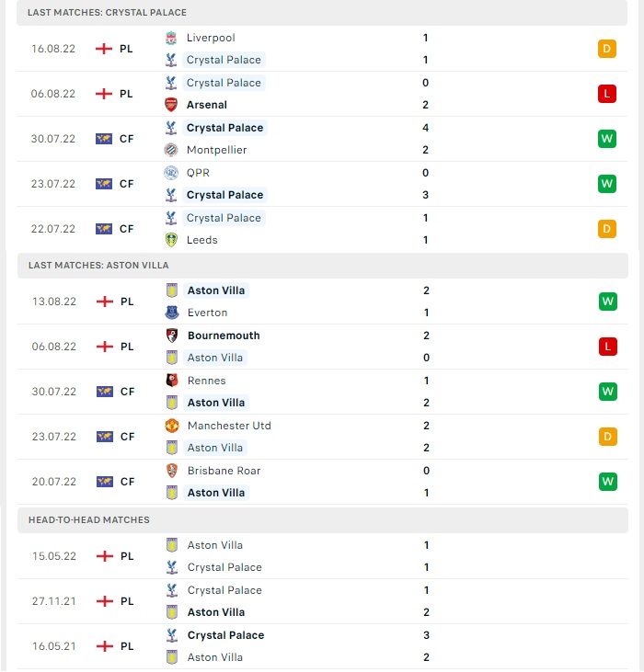Click the draw badge for Manchester Utd match
Screen dimensions: 644x672
(607, 437)
